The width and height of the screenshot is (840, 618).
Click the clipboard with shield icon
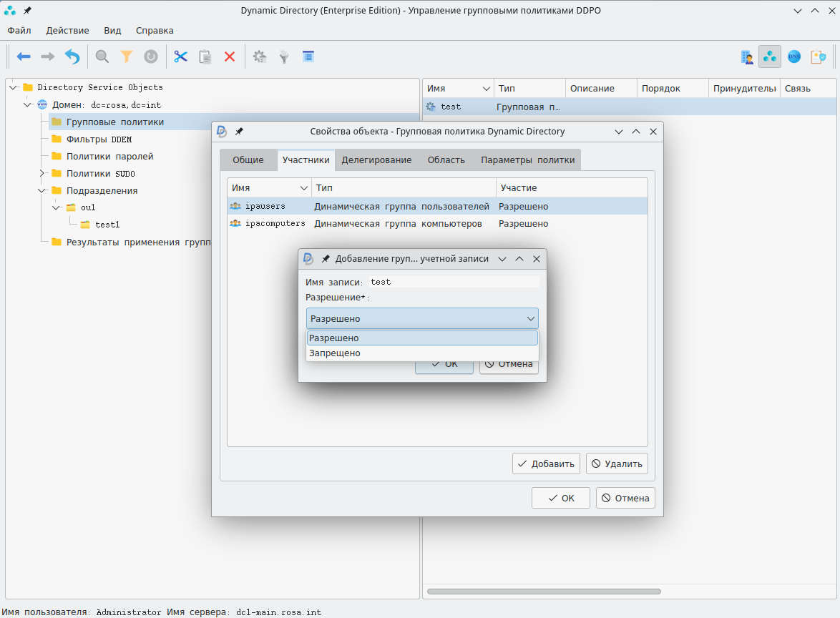click(818, 57)
